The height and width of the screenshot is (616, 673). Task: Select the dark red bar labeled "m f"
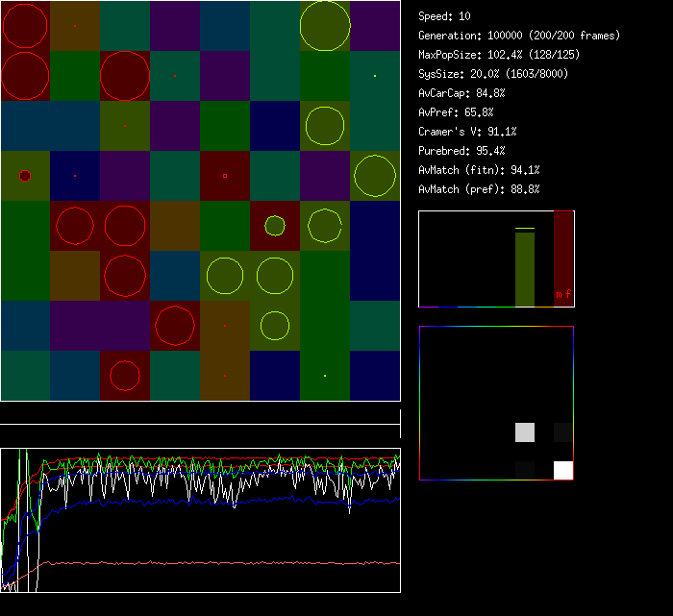point(563,259)
